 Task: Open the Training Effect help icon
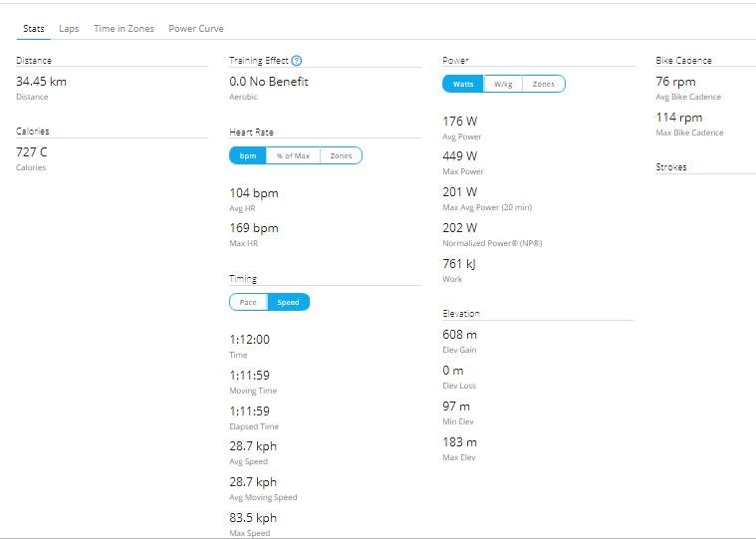coord(297,61)
